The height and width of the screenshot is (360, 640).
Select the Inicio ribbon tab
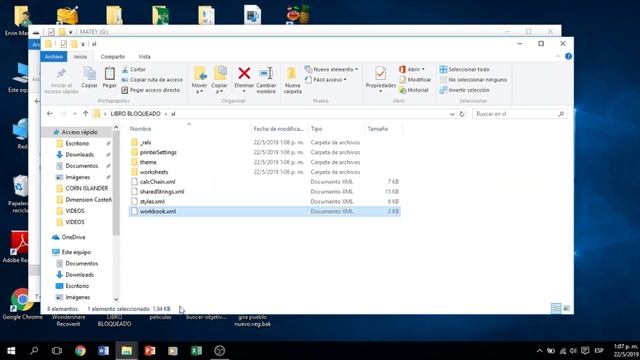tap(80, 56)
